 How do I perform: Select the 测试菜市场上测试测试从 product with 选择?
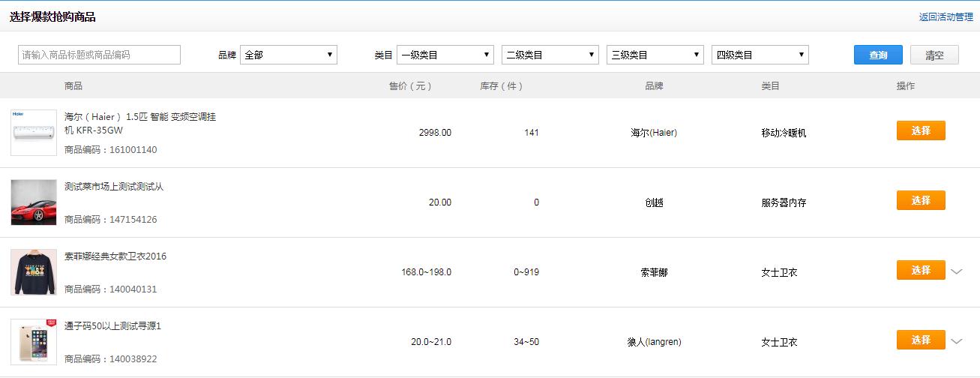point(921,200)
